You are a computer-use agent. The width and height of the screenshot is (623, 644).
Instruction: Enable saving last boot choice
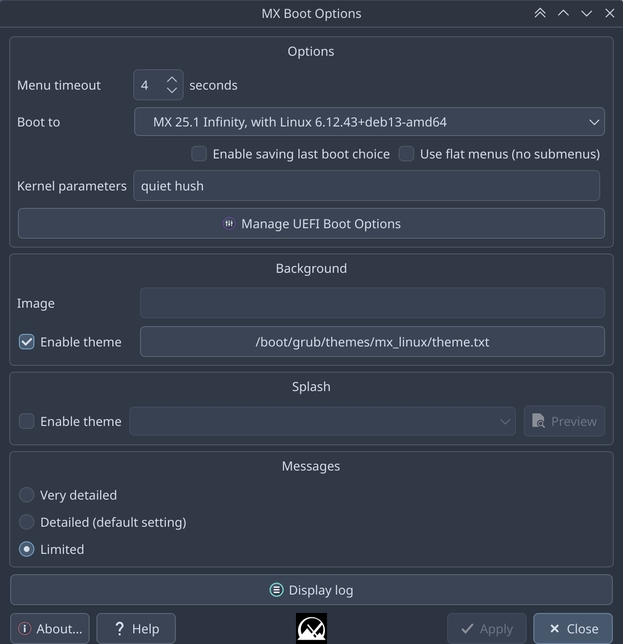[x=199, y=154]
